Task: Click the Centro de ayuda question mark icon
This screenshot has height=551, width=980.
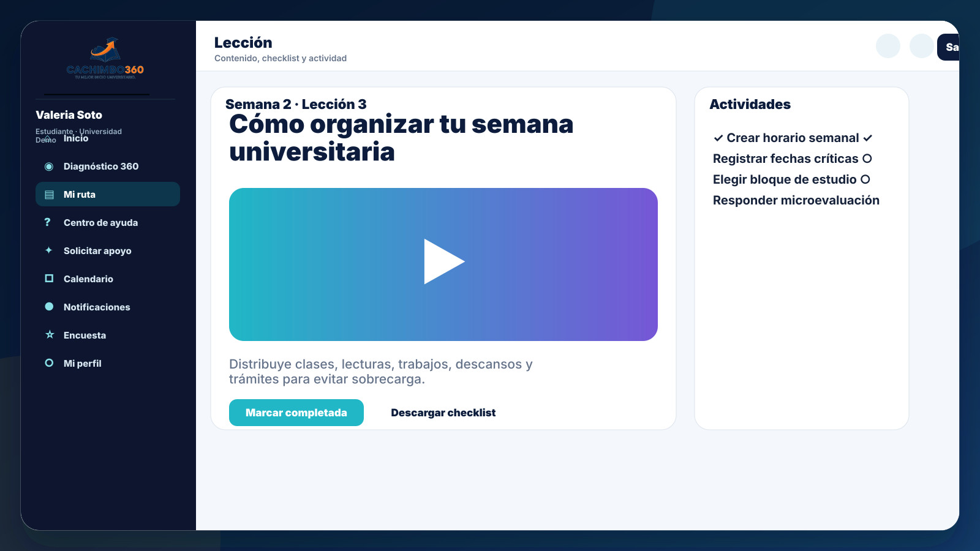Action: [x=48, y=222]
